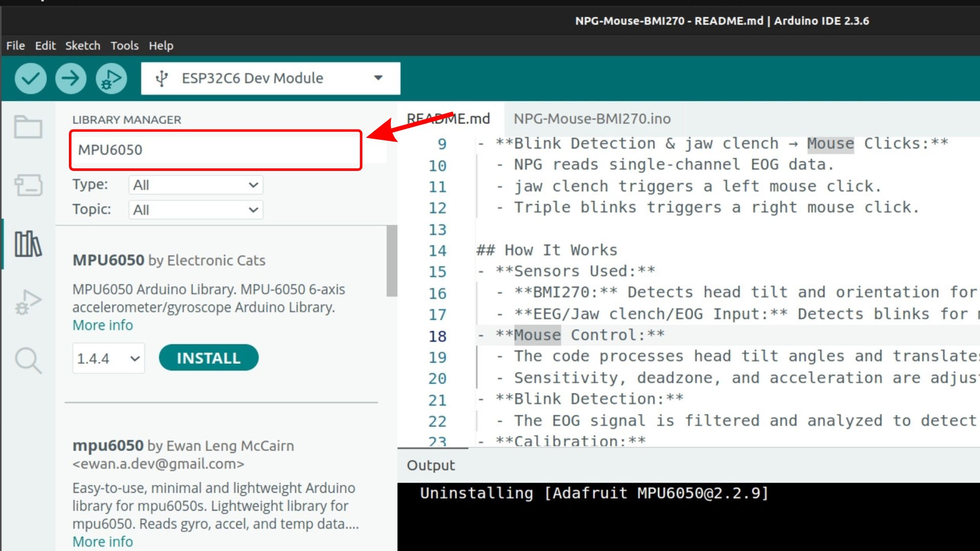Click line number 18 in the editor
This screenshot has width=980, height=551.
tap(437, 336)
